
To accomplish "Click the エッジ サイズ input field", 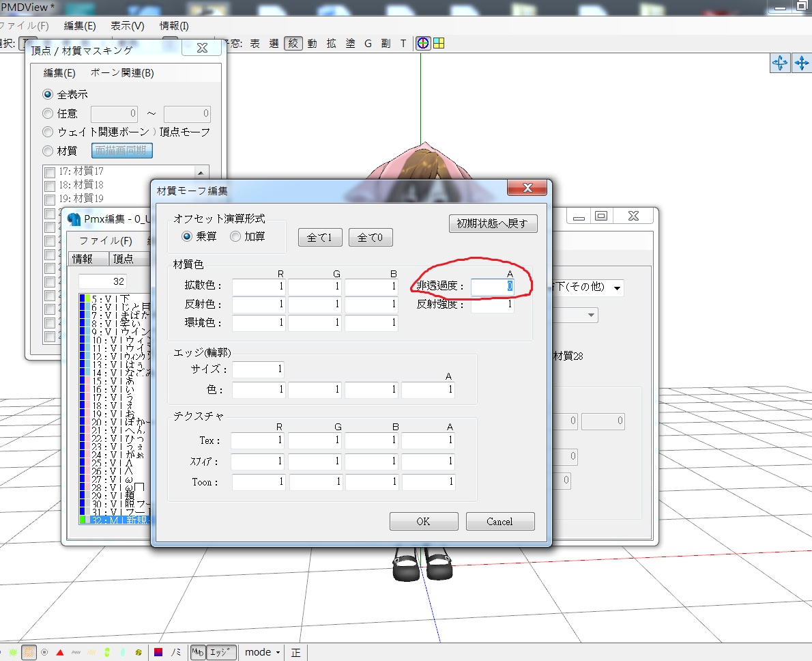I will point(259,369).
